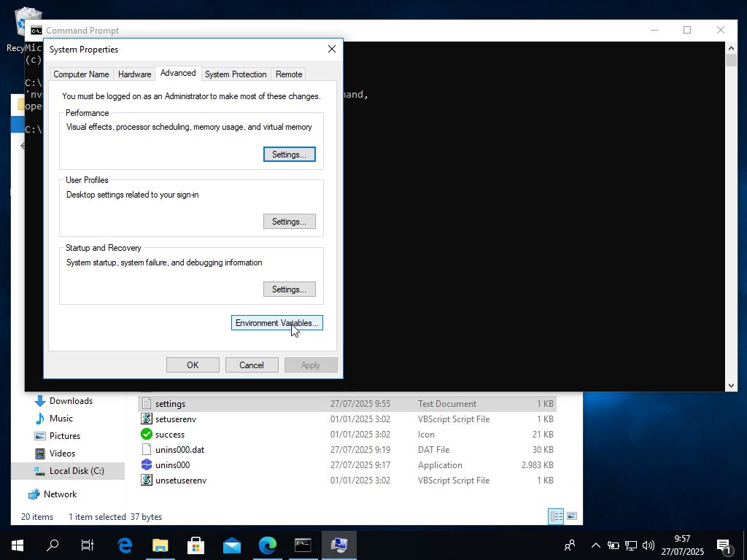Open the Environment Variables dialog
The width and height of the screenshot is (747, 560).
pyautogui.click(x=276, y=322)
